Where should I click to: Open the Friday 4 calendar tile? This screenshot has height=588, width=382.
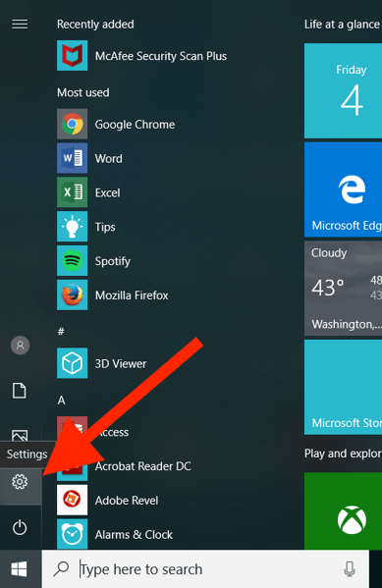click(343, 90)
